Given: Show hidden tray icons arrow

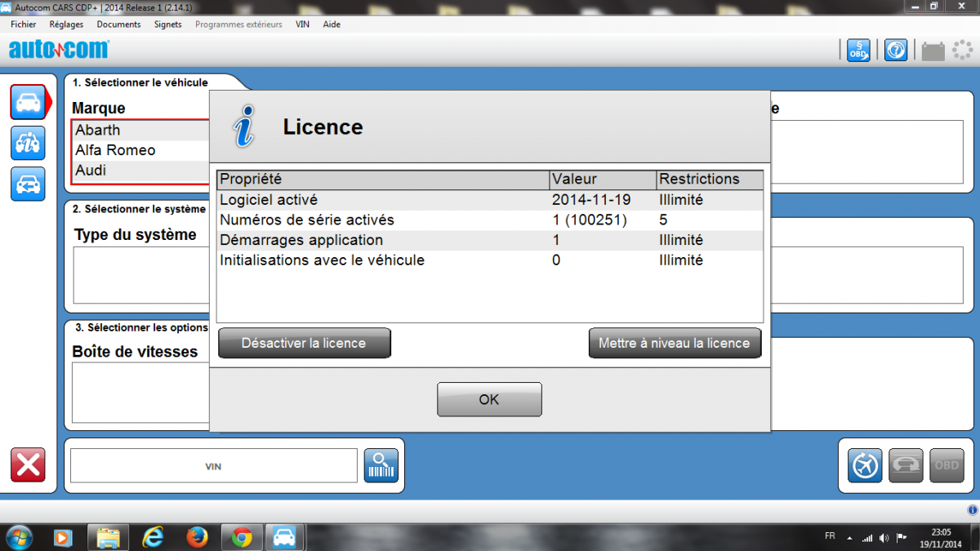Looking at the screenshot, I should pyautogui.click(x=849, y=538).
